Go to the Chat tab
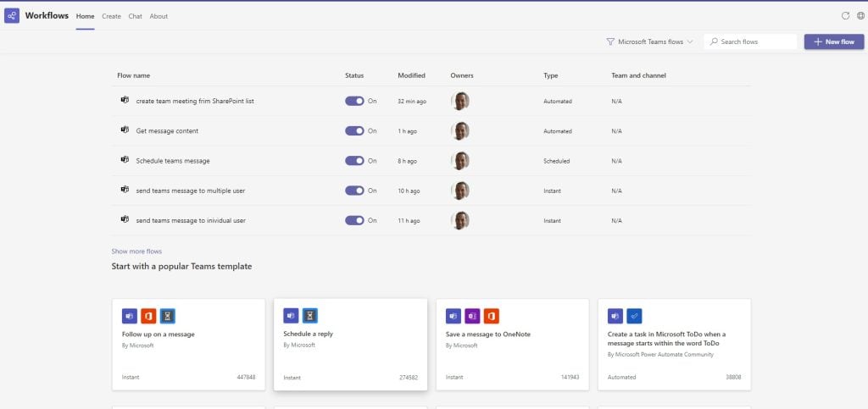 [135, 16]
